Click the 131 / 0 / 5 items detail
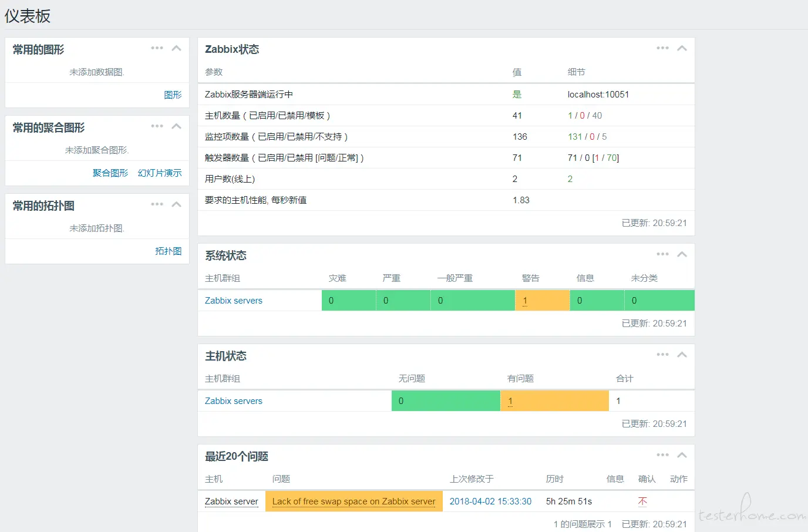 [x=587, y=137]
